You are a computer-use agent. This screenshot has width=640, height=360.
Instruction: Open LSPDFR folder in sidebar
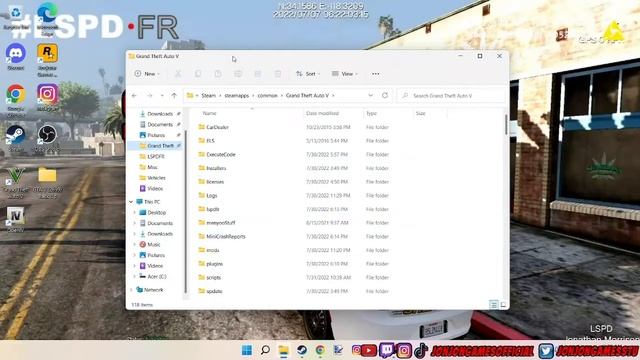coord(156,156)
